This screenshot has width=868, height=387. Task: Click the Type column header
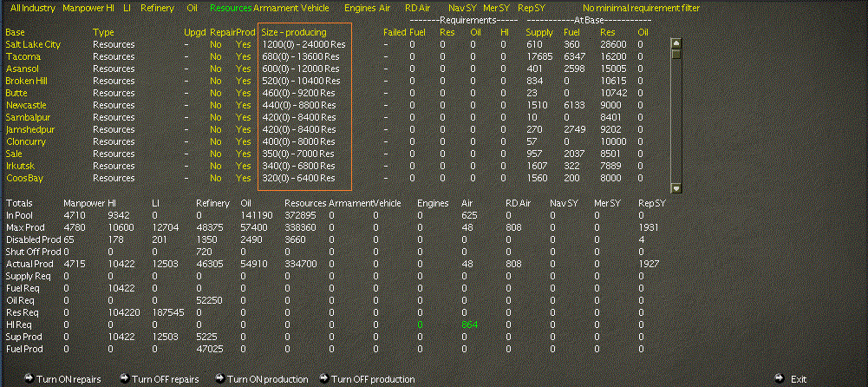[x=103, y=33]
